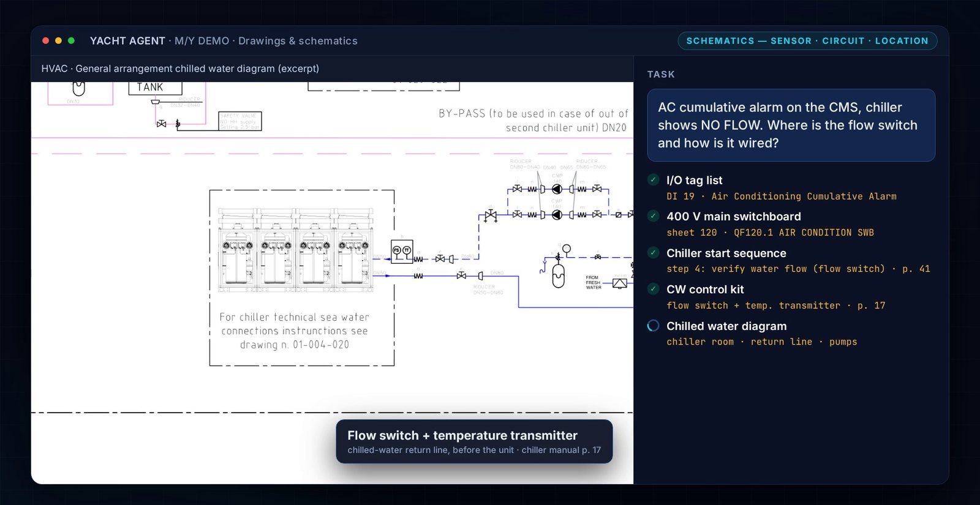Click the 'TASK' panel heading
980x505 pixels.
click(x=661, y=74)
